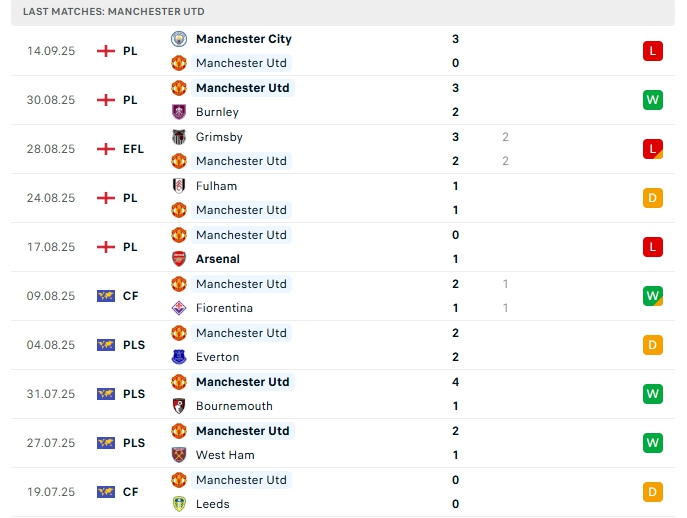
Task: Click the Arsenal club crest icon
Action: pyautogui.click(x=179, y=259)
